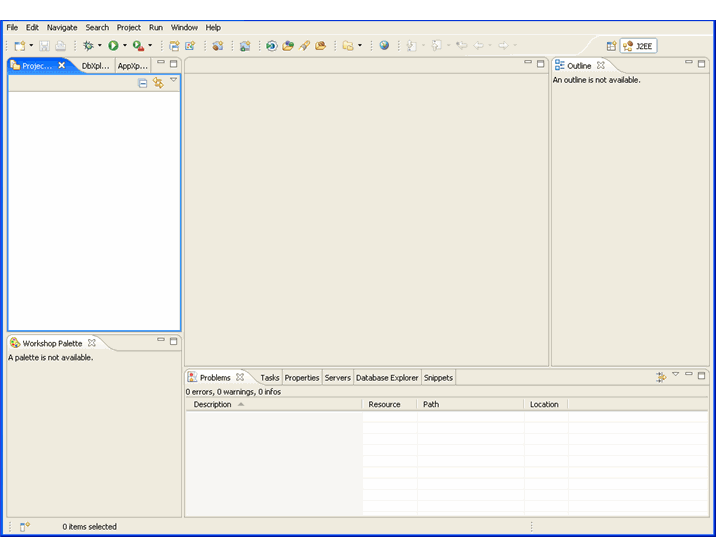The height and width of the screenshot is (537, 716).
Task: Select the J2EE perspective button
Action: click(x=638, y=46)
